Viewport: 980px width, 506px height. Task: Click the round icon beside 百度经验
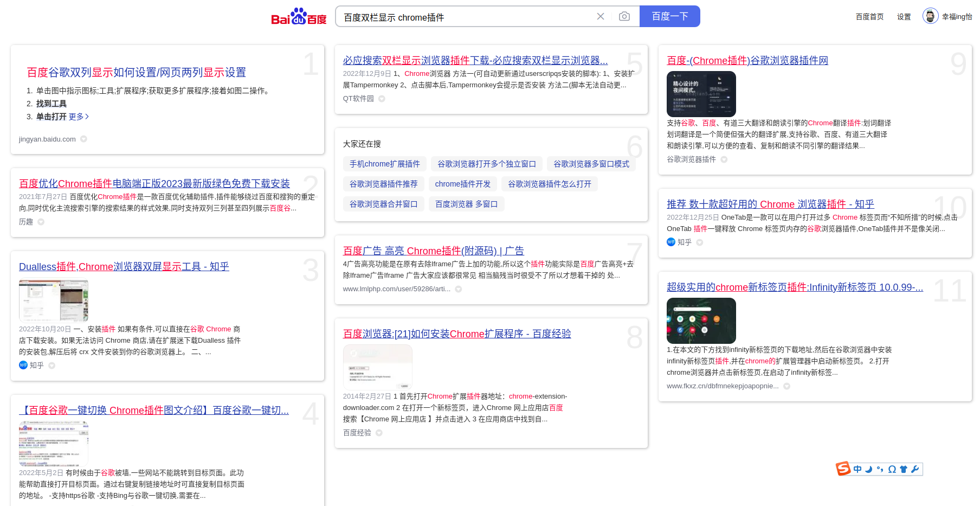coord(379,433)
